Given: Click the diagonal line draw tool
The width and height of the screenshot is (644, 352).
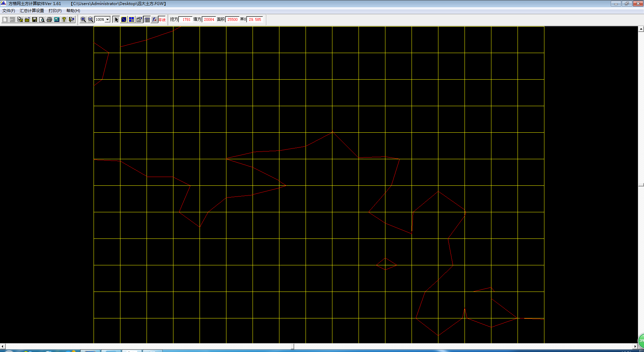Looking at the screenshot, I should [x=124, y=19].
